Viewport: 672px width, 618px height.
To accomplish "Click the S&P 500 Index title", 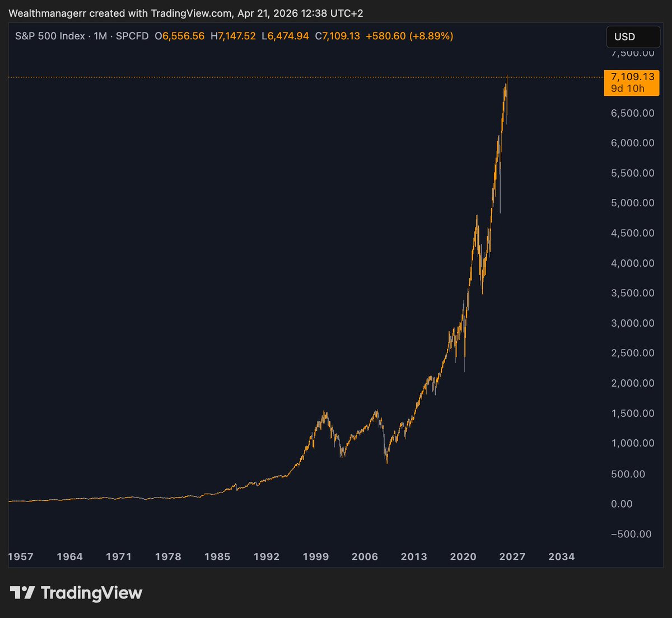I will click(x=50, y=36).
